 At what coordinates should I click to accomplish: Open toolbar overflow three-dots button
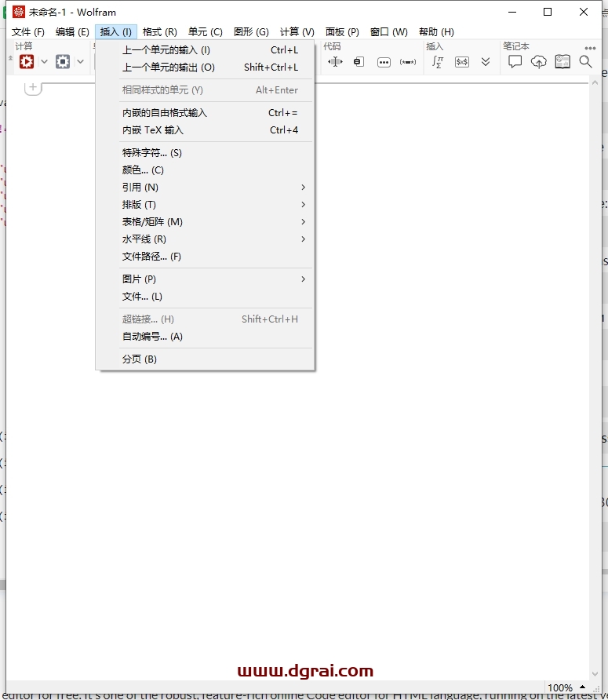pyautogui.click(x=590, y=48)
